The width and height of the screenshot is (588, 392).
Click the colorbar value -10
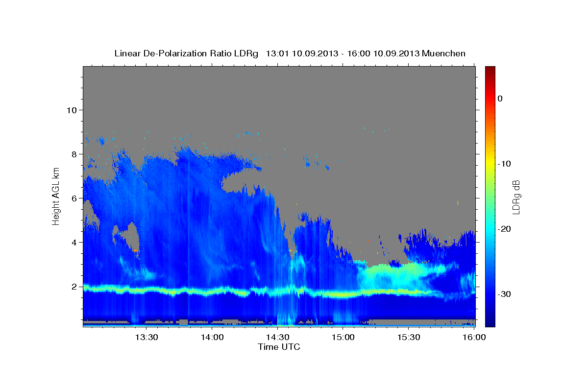504,164
